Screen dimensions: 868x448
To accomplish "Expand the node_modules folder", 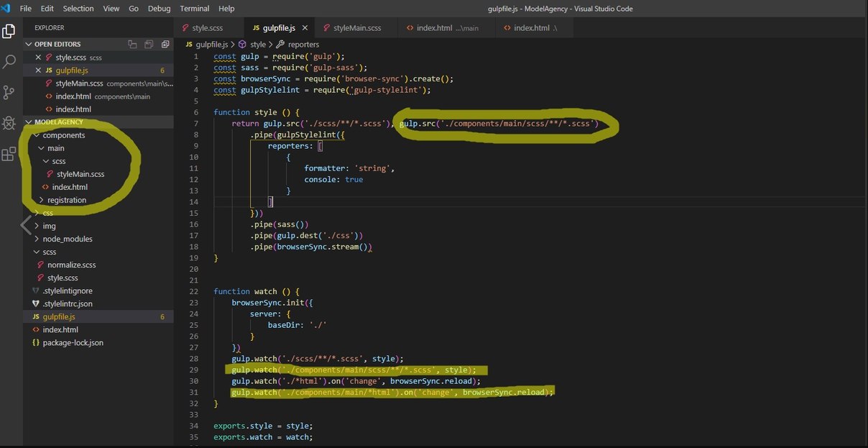I will coord(67,239).
